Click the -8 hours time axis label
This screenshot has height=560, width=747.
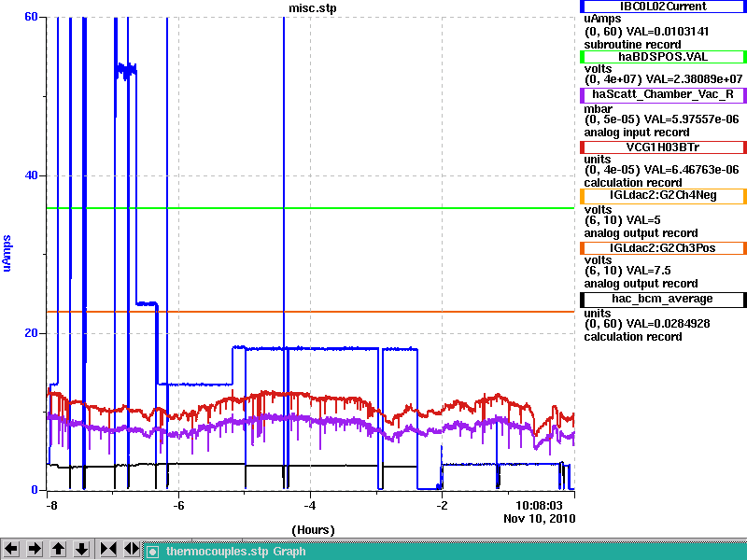point(51,505)
